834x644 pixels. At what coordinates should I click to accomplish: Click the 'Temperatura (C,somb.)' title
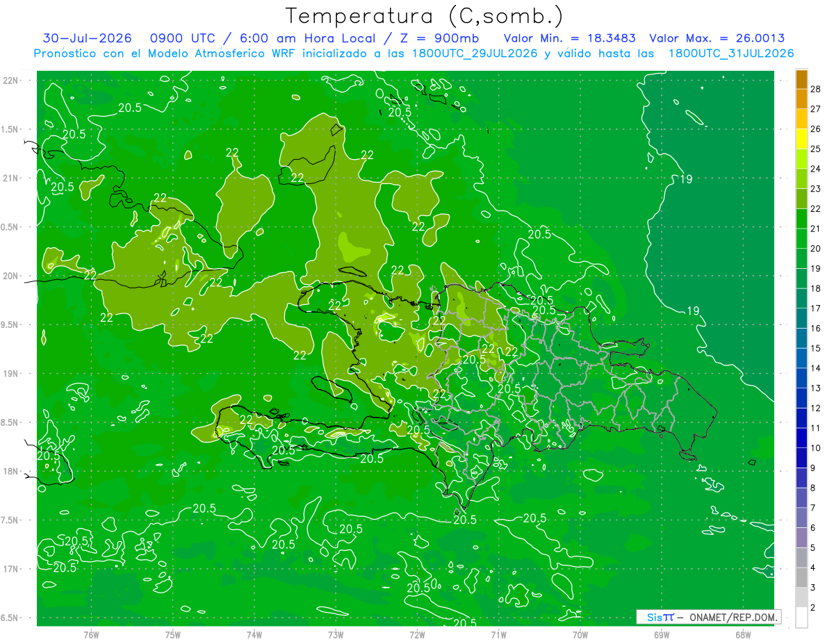[x=425, y=15]
